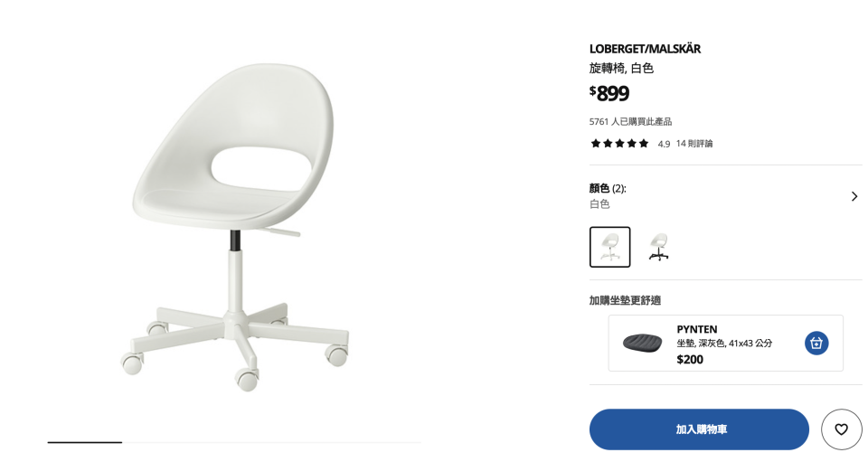Click the 旋轉椅, 白色 product description
The height and width of the screenshot is (462, 868).
(x=621, y=68)
